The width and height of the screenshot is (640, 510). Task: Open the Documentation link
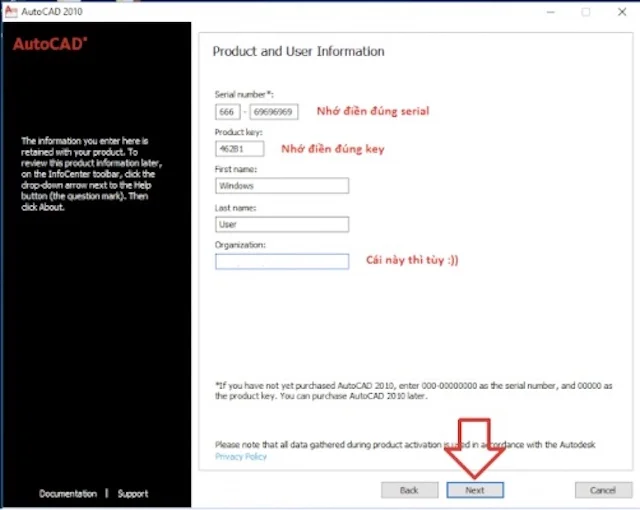pyautogui.click(x=68, y=494)
